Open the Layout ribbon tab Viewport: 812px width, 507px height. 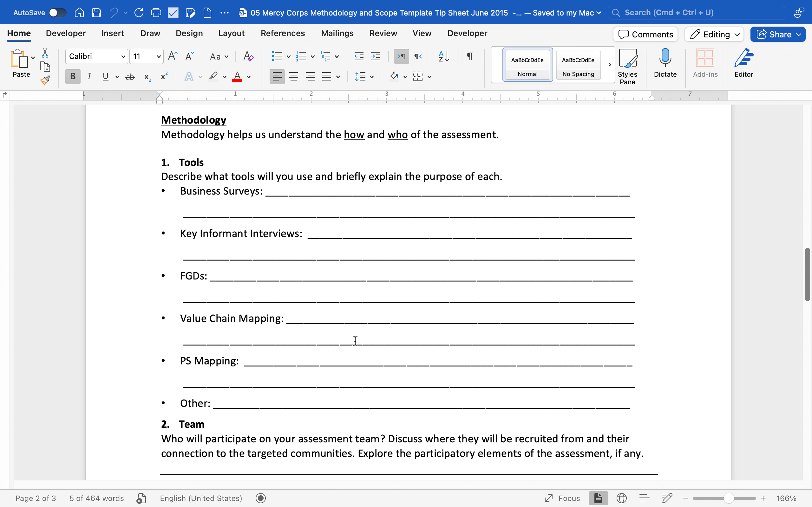[231, 33]
